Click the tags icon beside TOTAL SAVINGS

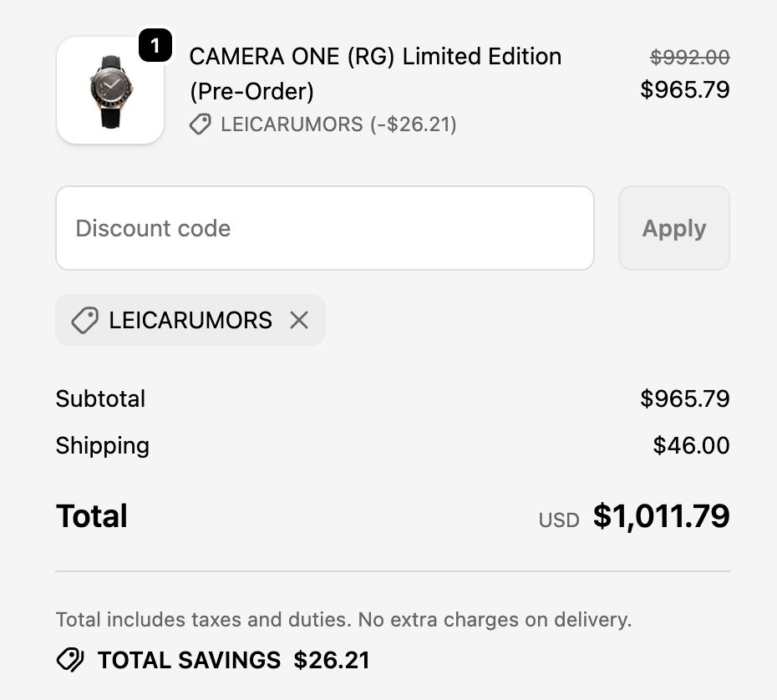[70, 660]
